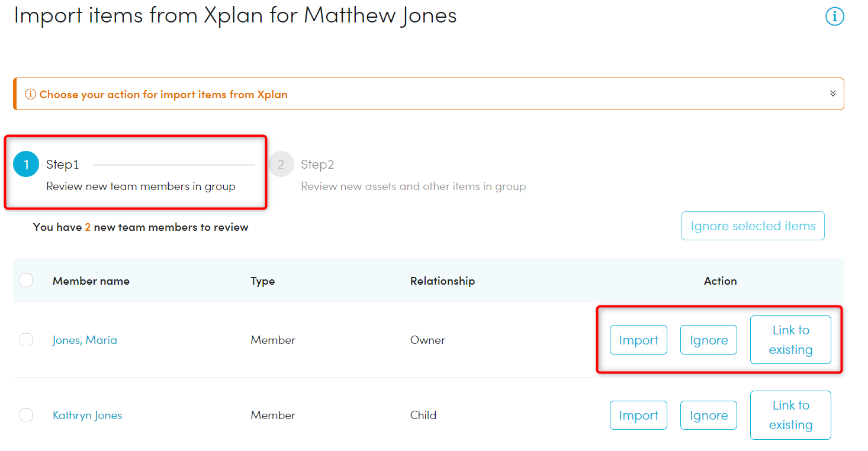The height and width of the screenshot is (451, 868).
Task: Select the Step2 circle number indicator
Action: pyautogui.click(x=281, y=165)
